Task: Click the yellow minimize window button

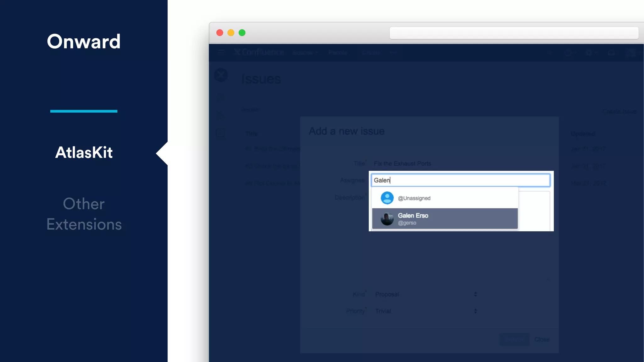Action: (x=231, y=33)
